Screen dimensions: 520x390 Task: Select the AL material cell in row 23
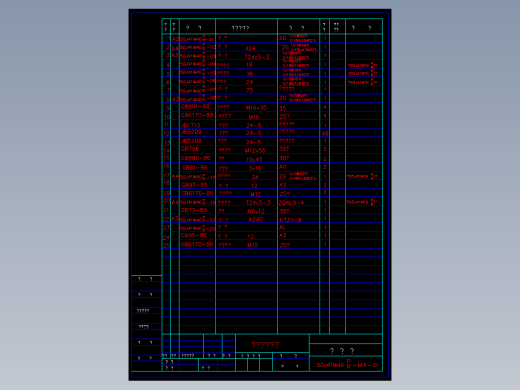tap(282, 227)
